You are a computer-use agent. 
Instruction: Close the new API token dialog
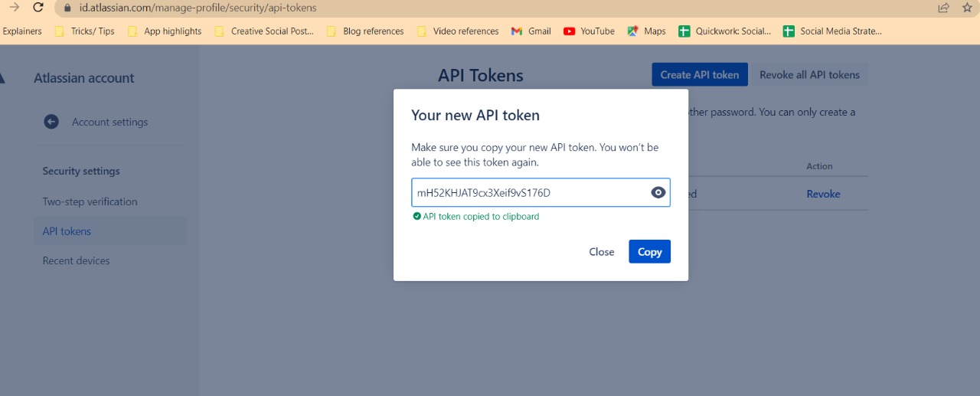[x=601, y=252]
